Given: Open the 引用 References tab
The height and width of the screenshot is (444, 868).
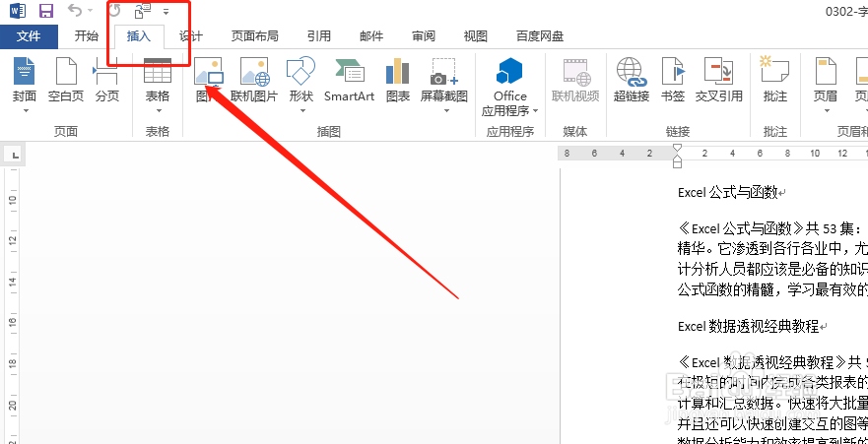Looking at the screenshot, I should pos(319,36).
